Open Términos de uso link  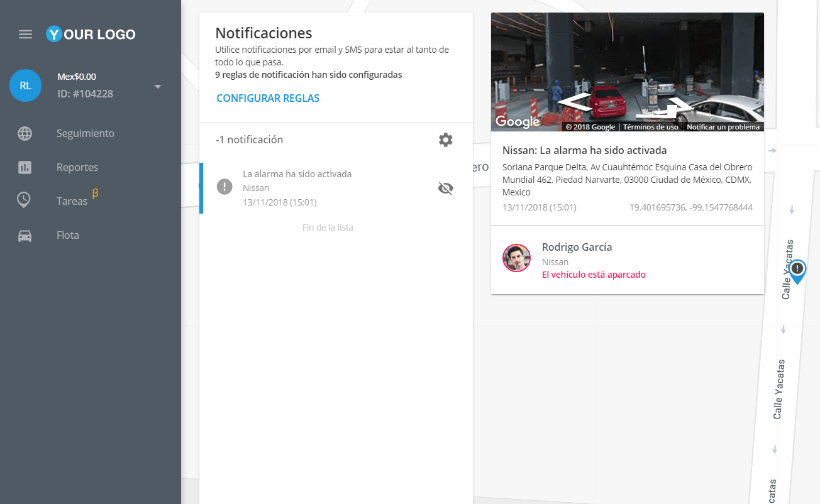[650, 127]
